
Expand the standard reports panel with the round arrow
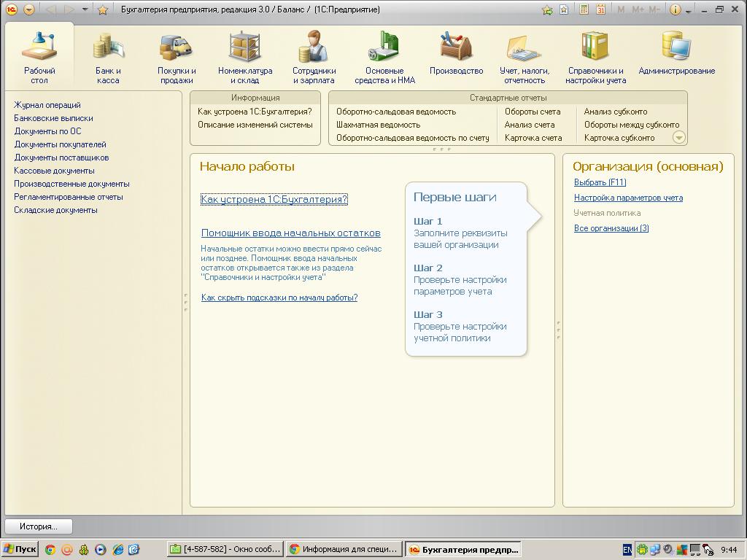679,138
